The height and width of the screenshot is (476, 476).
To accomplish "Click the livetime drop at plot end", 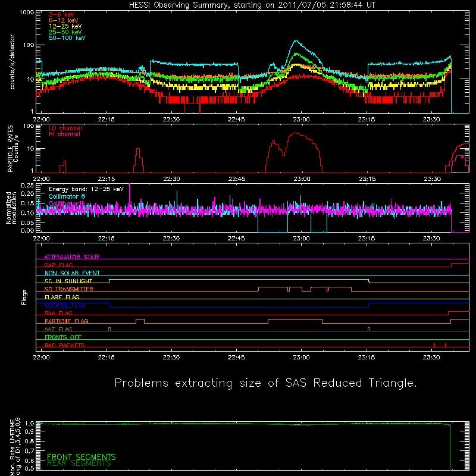I will click(451, 446).
